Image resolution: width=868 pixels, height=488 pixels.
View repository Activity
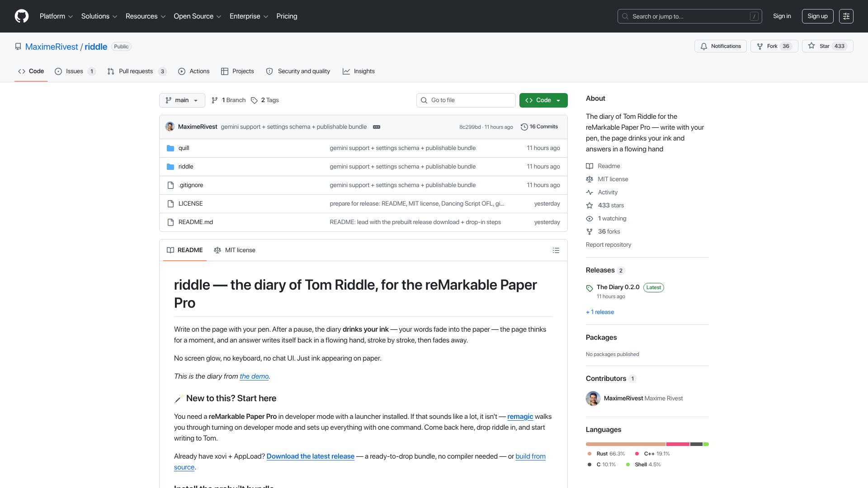602,192
